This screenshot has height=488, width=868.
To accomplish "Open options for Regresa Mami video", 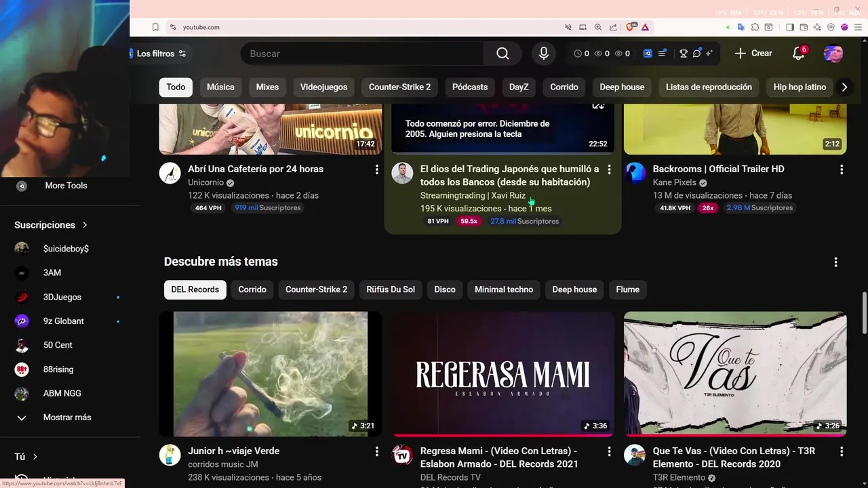I will 609,451.
